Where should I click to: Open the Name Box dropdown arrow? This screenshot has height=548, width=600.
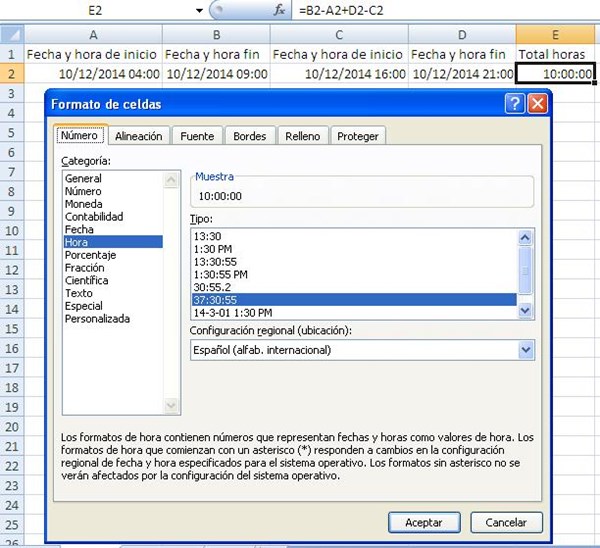(199, 10)
